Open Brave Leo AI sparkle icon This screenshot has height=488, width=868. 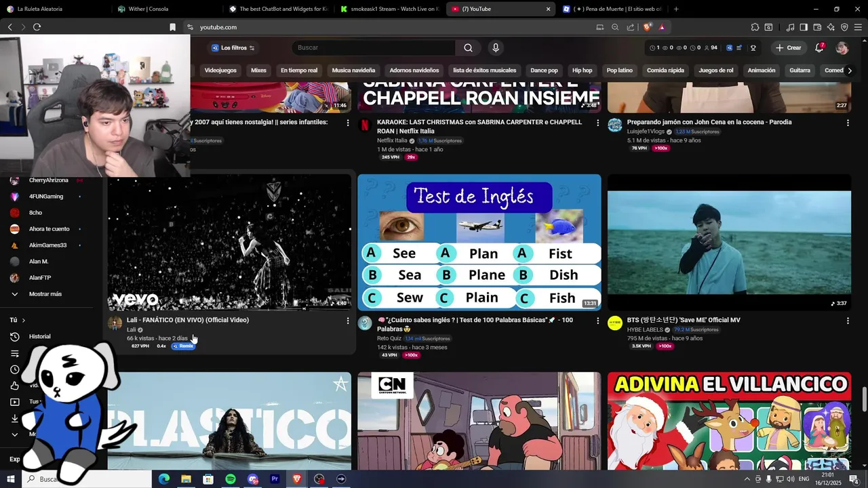click(831, 27)
